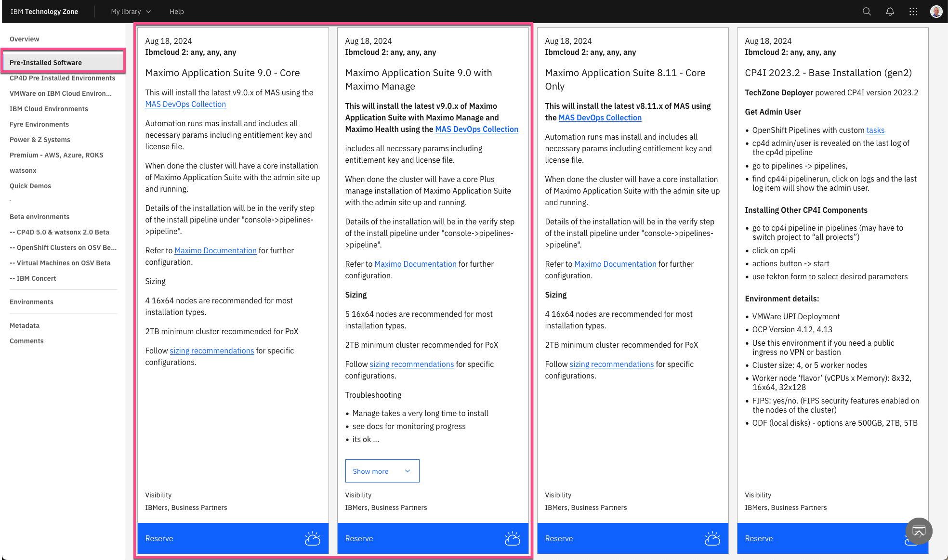Image resolution: width=948 pixels, height=560 pixels.
Task: Click Troubleshooting text in Maximo Manage card
Action: pos(373,395)
